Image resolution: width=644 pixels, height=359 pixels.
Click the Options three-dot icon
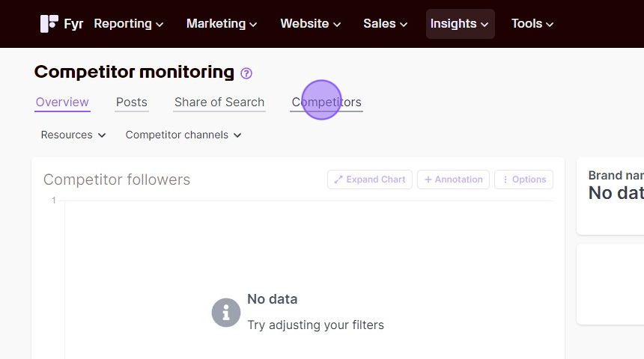pos(505,179)
